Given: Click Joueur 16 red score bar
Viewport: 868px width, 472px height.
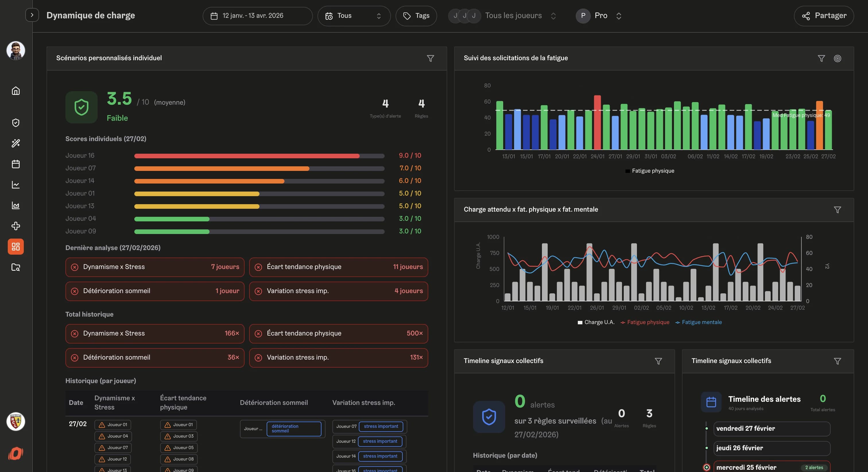Looking at the screenshot, I should click(x=247, y=156).
